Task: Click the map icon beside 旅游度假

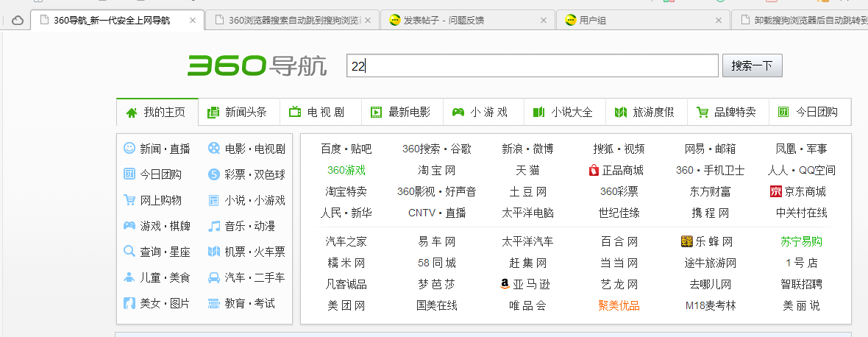Action: pyautogui.click(x=621, y=113)
